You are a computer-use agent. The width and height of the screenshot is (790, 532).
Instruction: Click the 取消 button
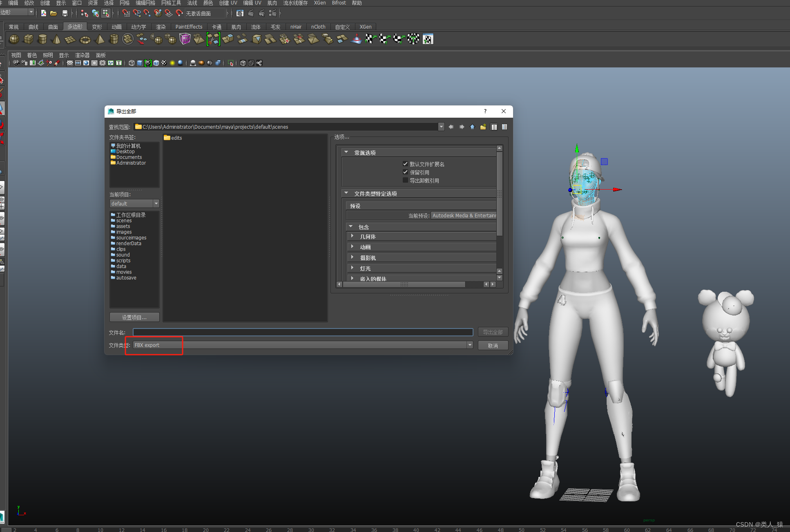pos(493,345)
